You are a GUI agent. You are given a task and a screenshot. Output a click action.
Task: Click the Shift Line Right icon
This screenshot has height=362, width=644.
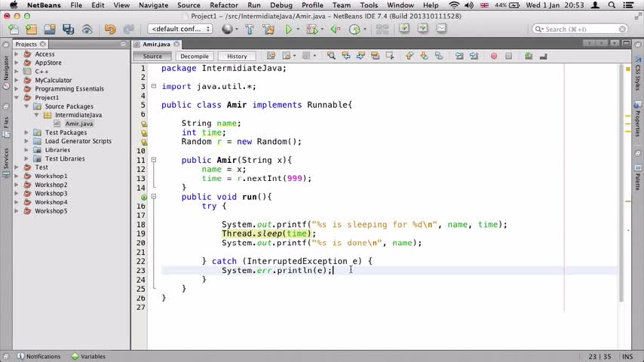(474, 56)
